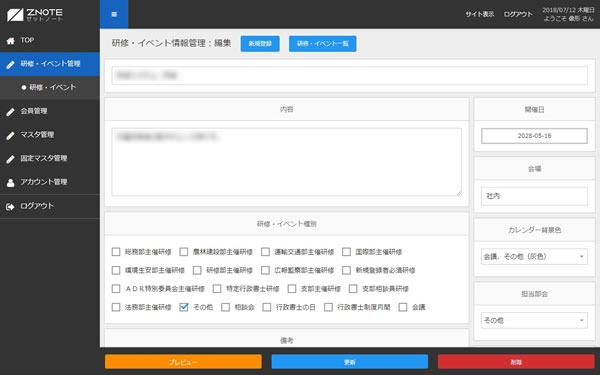Screen dimensions: 600x375
Task: Check 農林建設部主催研修 checkbox
Action: point(184,252)
